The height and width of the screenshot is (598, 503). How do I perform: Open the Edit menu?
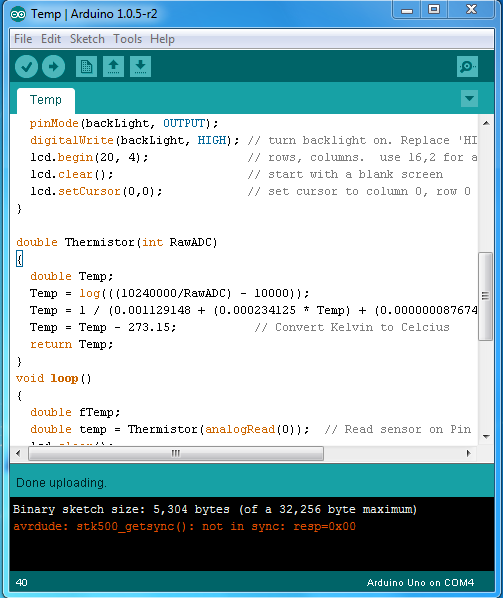coord(51,39)
